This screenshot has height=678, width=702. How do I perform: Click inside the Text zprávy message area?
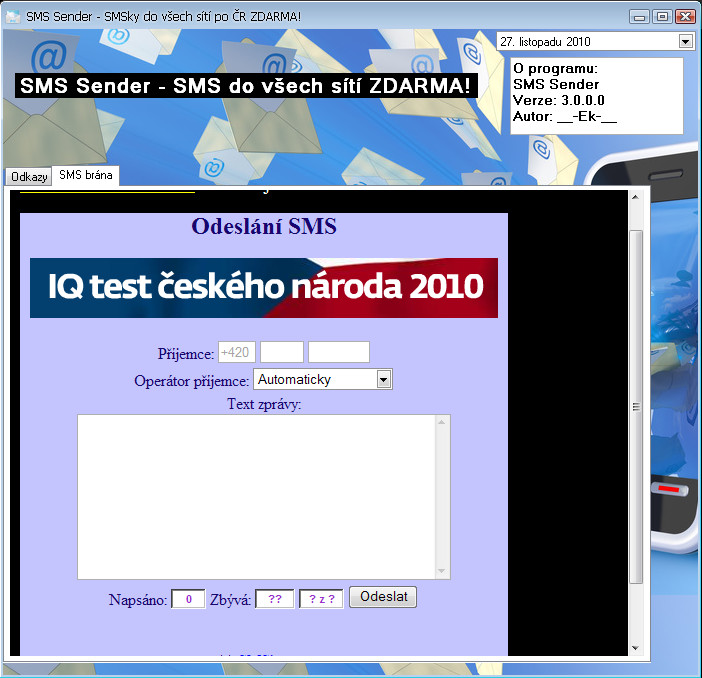pyautogui.click(x=257, y=497)
